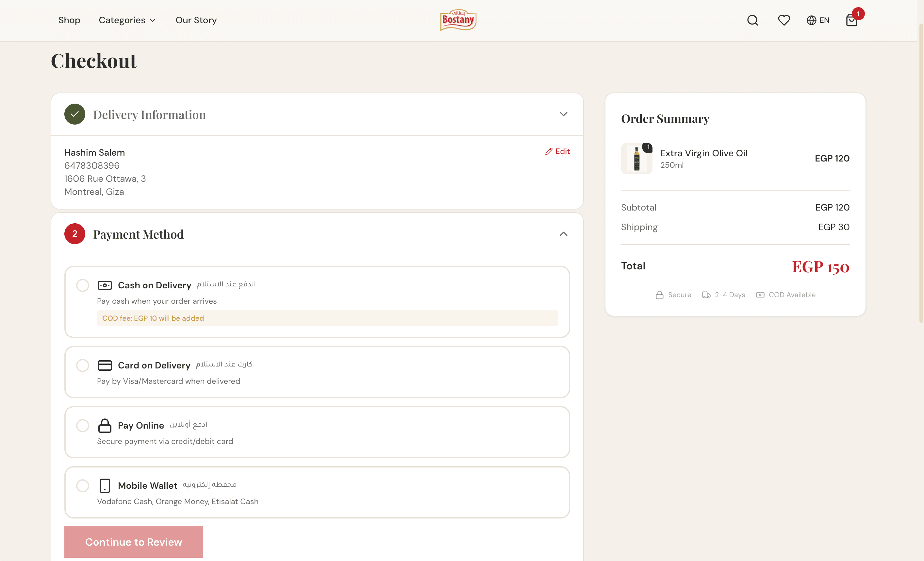Open the Our Story page
Viewport: 924px width, 561px height.
(x=196, y=20)
